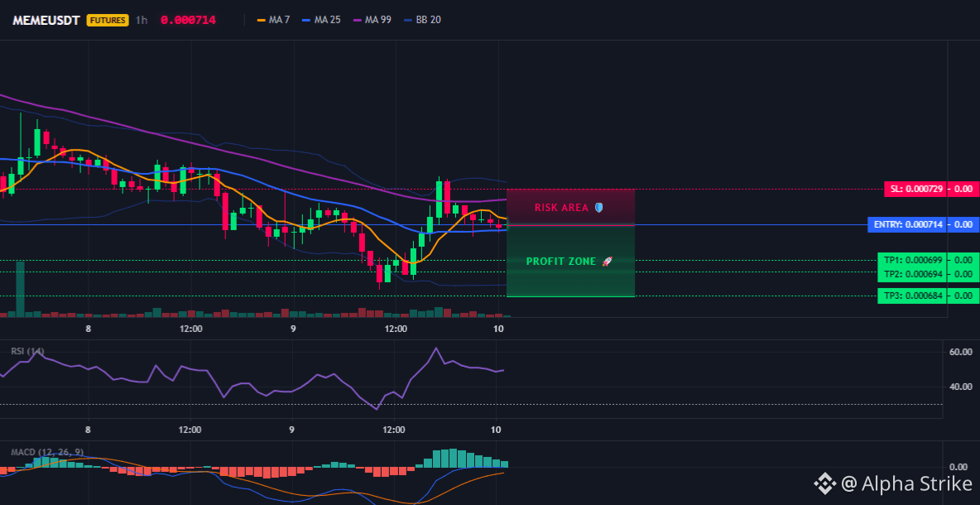
Task: Click the green PROFIT ZONE area
Action: click(x=570, y=277)
